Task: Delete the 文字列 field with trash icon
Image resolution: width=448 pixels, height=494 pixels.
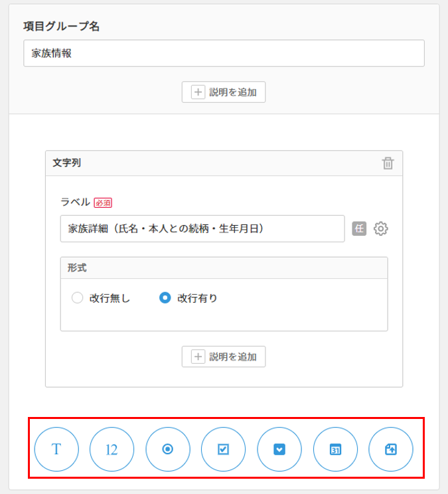Action: [x=388, y=163]
